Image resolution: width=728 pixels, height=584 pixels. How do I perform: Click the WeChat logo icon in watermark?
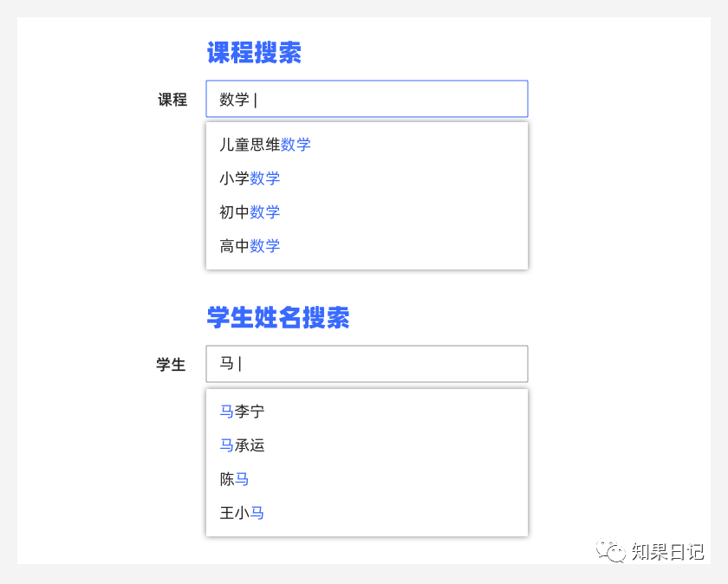[614, 552]
